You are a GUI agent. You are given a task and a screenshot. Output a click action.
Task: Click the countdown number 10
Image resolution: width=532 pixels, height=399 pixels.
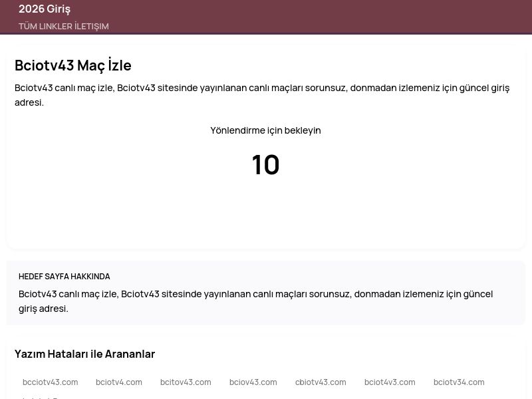pyautogui.click(x=265, y=164)
